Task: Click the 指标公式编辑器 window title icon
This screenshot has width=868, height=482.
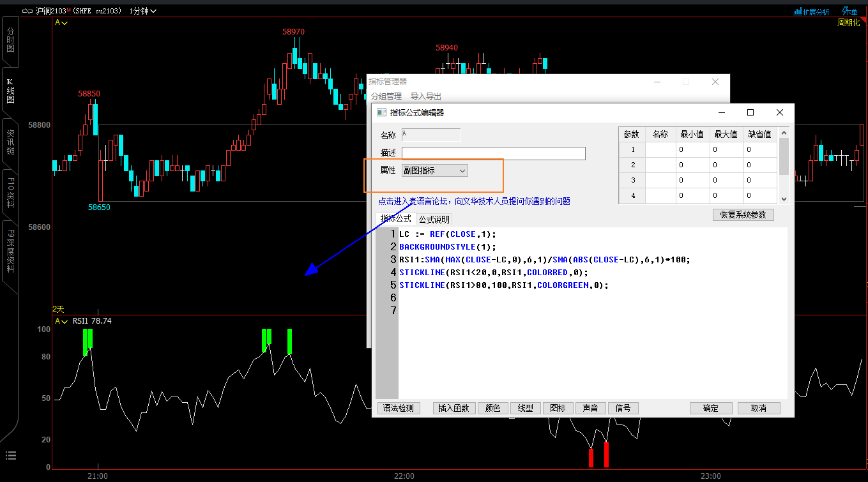Action: tap(381, 112)
